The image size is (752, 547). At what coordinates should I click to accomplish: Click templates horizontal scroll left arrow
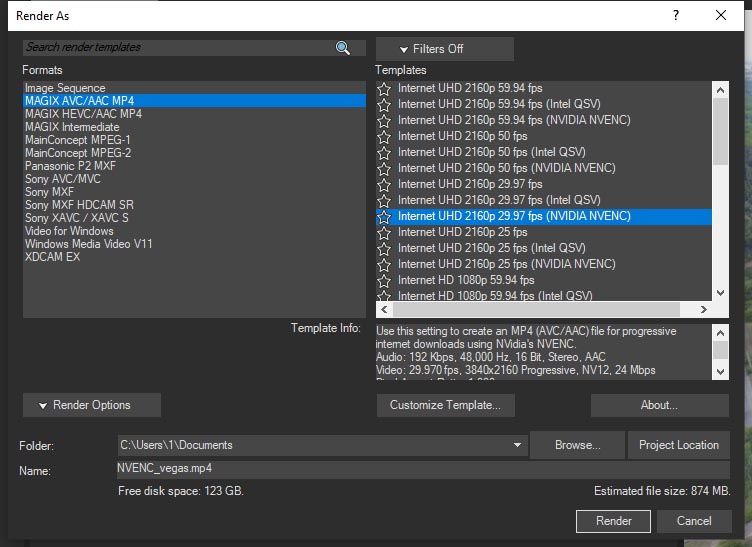click(384, 310)
